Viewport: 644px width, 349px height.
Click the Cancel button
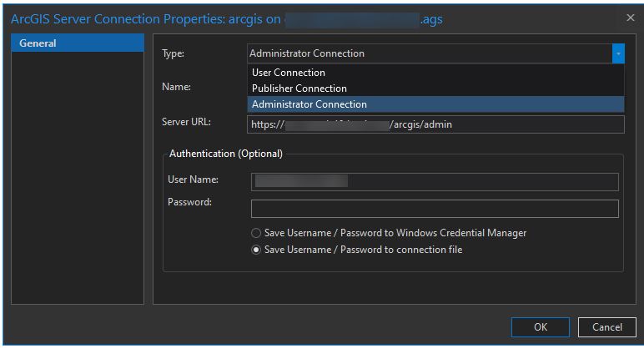607,327
